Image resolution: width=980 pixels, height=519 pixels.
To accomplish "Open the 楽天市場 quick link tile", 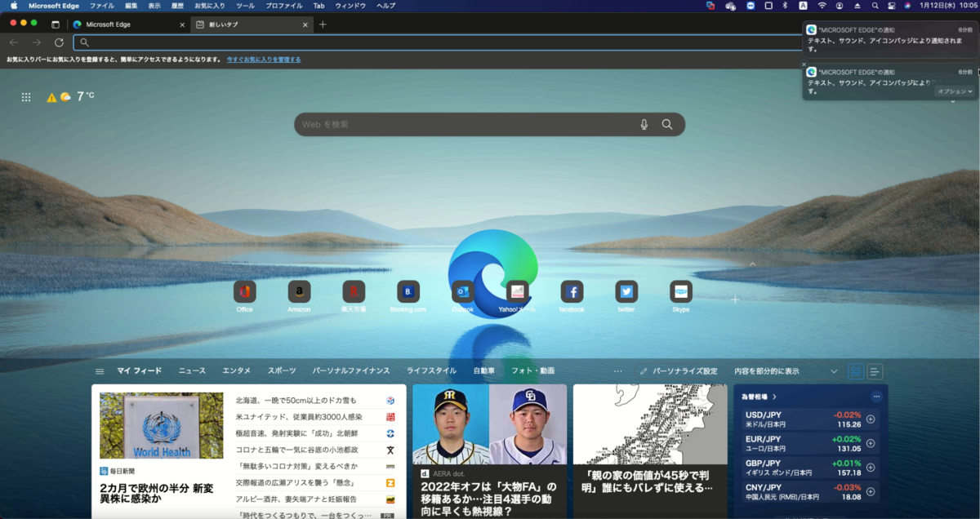I will pos(354,291).
